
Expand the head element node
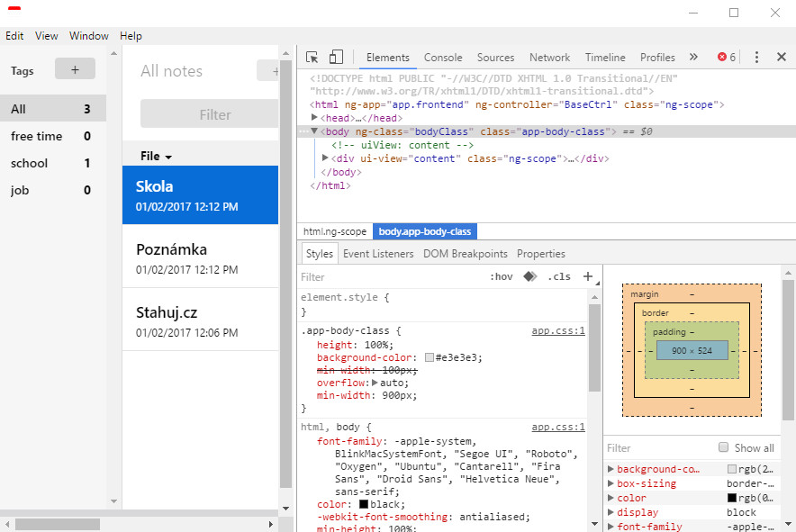tap(314, 118)
